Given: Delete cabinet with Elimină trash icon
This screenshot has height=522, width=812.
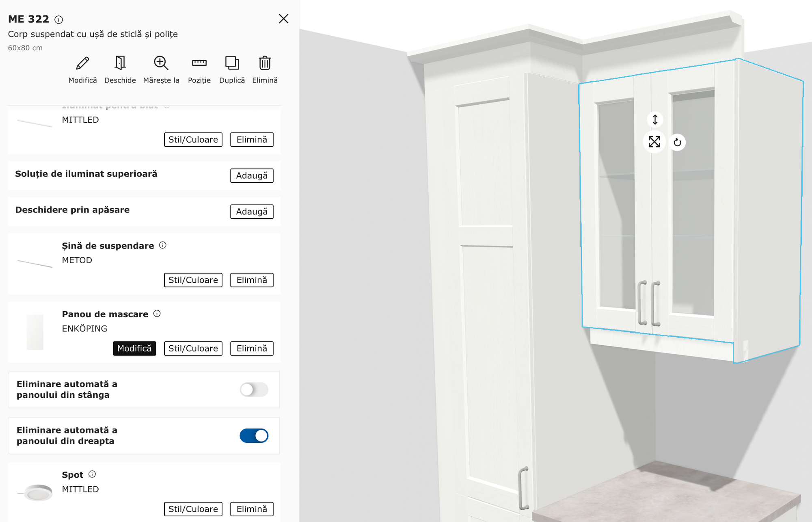Looking at the screenshot, I should [265, 63].
